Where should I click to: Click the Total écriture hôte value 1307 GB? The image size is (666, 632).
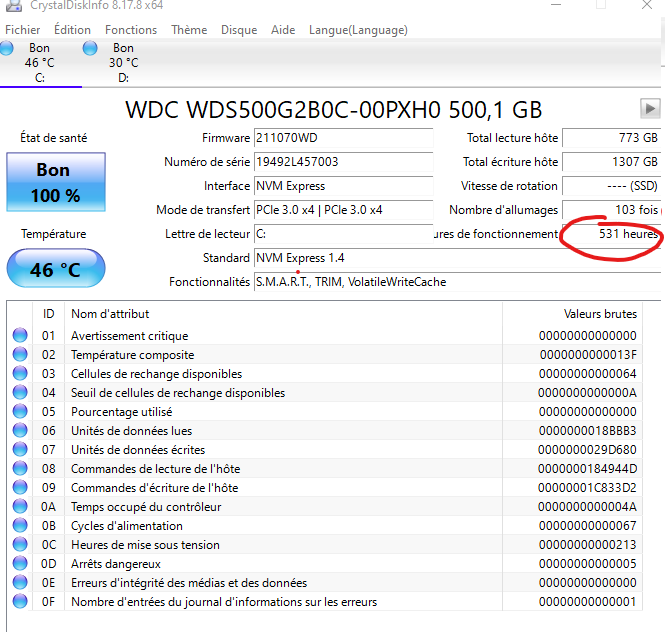point(611,162)
